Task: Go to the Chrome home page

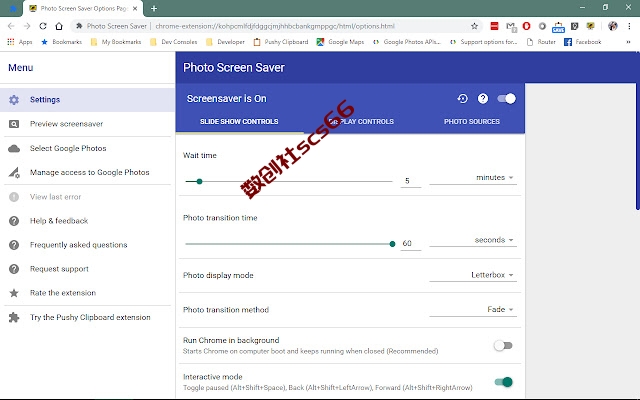Action: coord(59,26)
